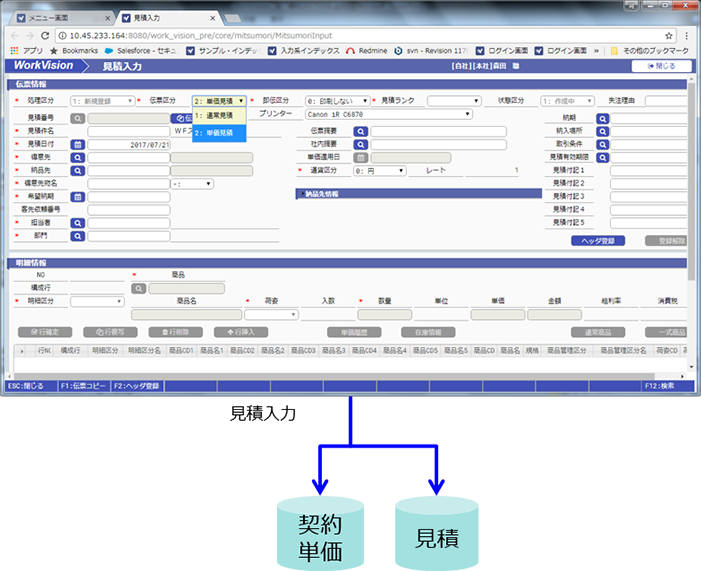Click the search icon beside 得意先
Image resolution: width=701 pixels, height=571 pixels.
[x=77, y=158]
